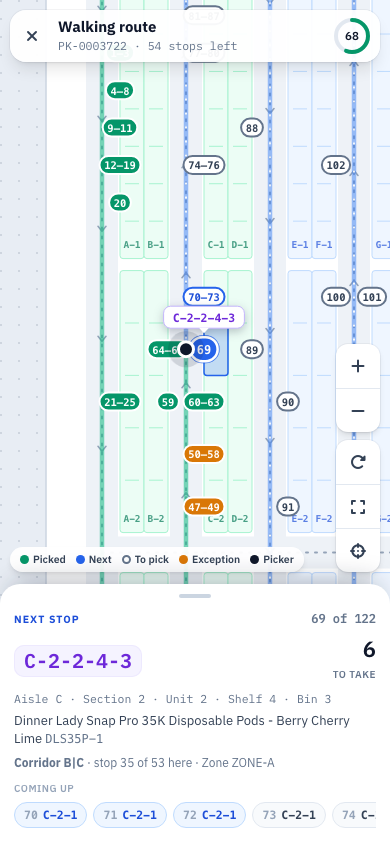390x844 pixels.
Task: Tap the black picker position dot
Action: (x=186, y=349)
